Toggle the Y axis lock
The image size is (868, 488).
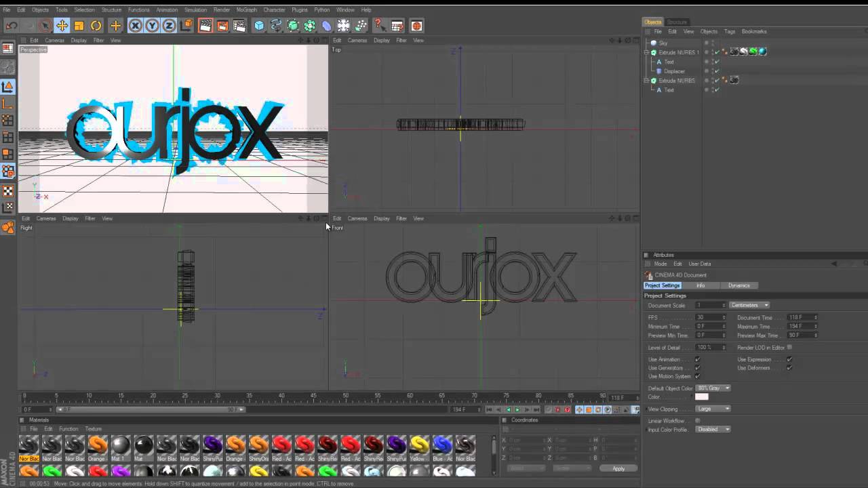point(152,26)
